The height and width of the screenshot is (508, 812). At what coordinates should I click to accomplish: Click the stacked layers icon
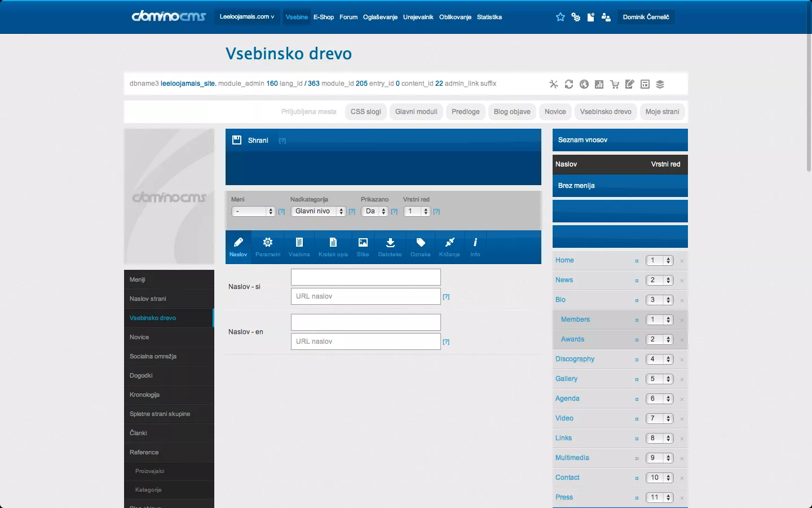(x=660, y=84)
